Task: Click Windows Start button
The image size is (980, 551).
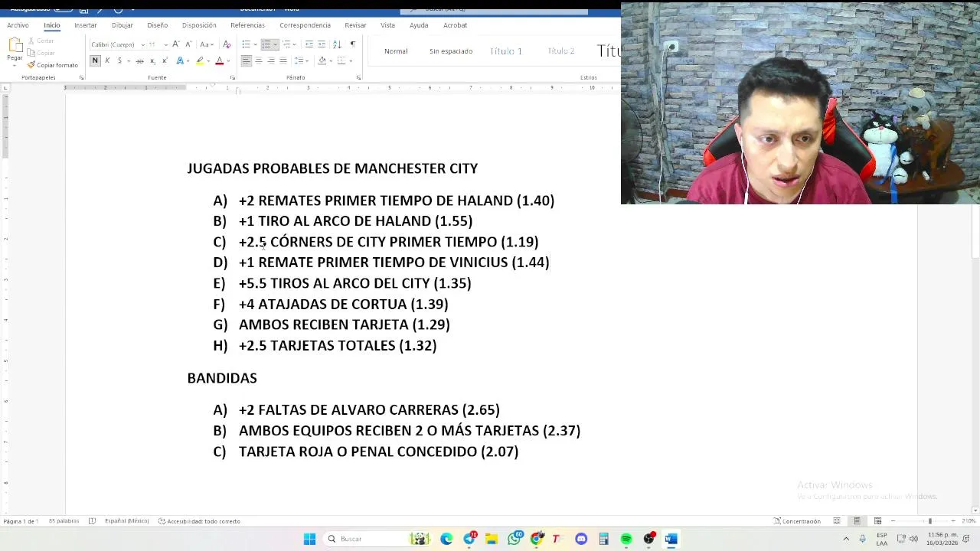Action: 309,539
